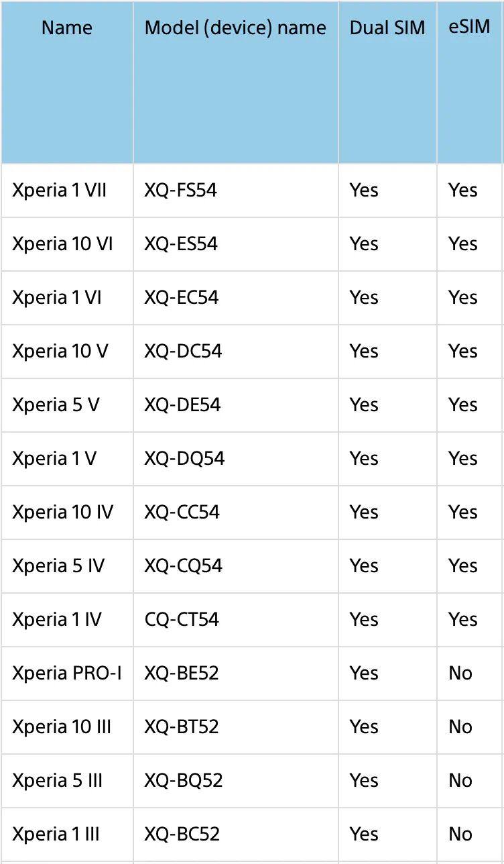Select model name XQ-EC54
504x864 pixels.
click(x=182, y=298)
